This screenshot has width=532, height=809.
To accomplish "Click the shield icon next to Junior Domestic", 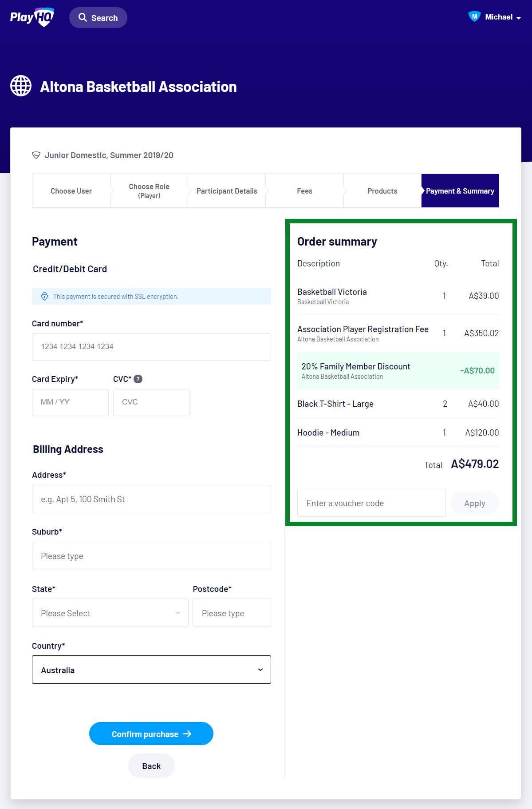I will click(36, 155).
